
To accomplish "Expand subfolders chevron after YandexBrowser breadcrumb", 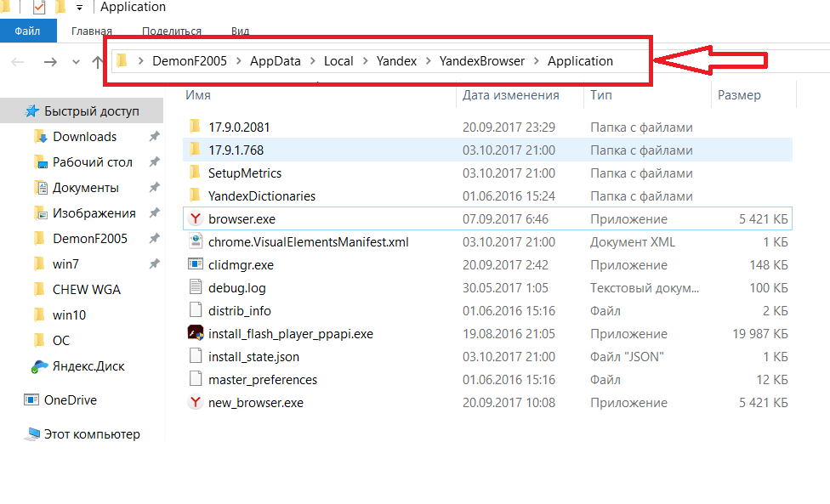I will (537, 61).
